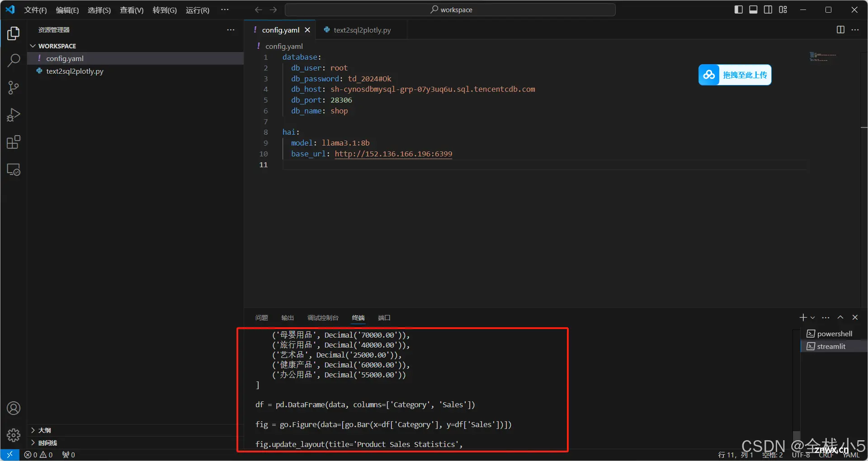Place cursor on model: llama3.1:8b line

(330, 143)
